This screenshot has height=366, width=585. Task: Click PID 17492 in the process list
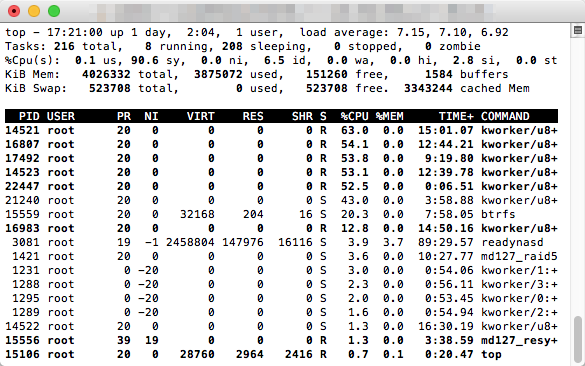22,159
